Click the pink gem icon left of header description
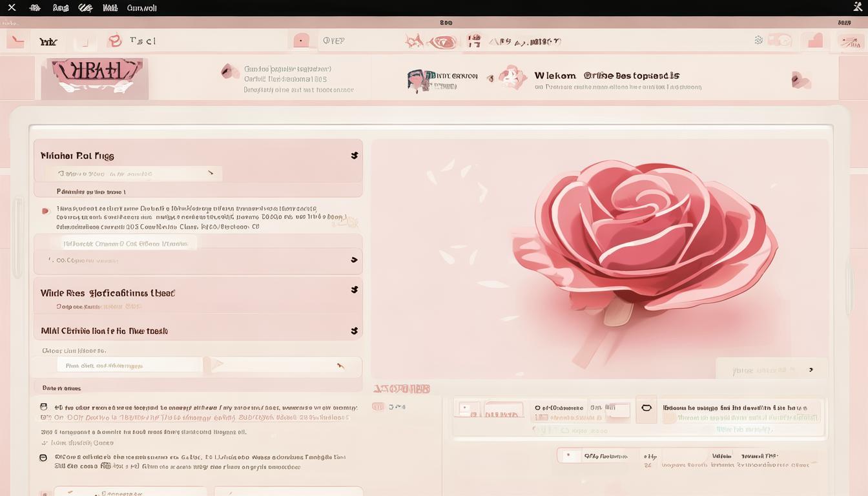Image resolution: width=868 pixels, height=496 pixels. tap(229, 71)
